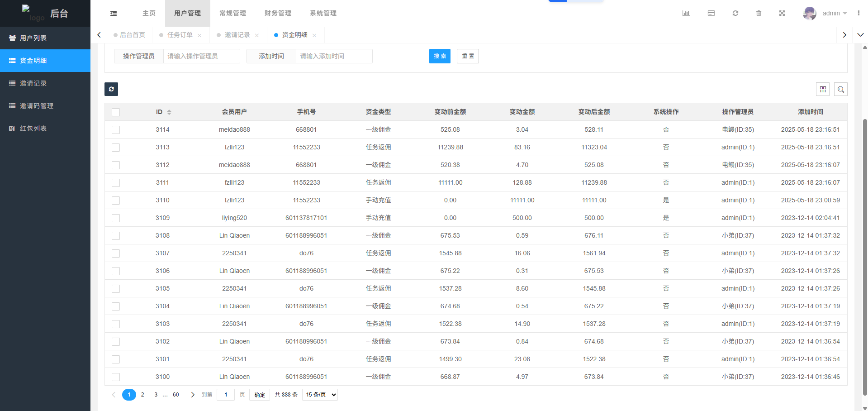
Task: Expand tab list chevron at far right
Action: [x=860, y=35]
